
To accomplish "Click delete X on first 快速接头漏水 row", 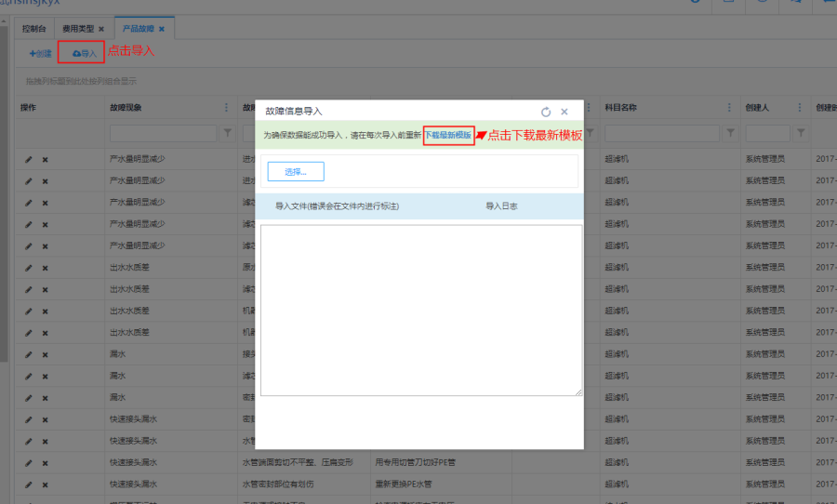I will click(x=45, y=418).
